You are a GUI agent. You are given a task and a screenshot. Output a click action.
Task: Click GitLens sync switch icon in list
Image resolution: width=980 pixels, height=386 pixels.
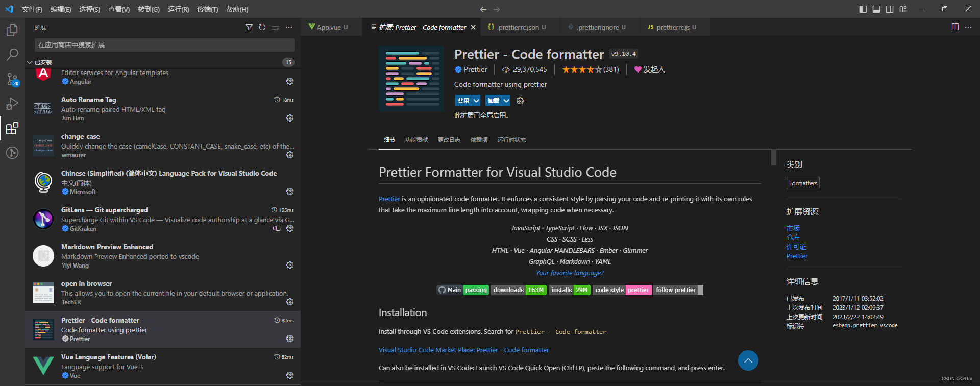tap(277, 228)
